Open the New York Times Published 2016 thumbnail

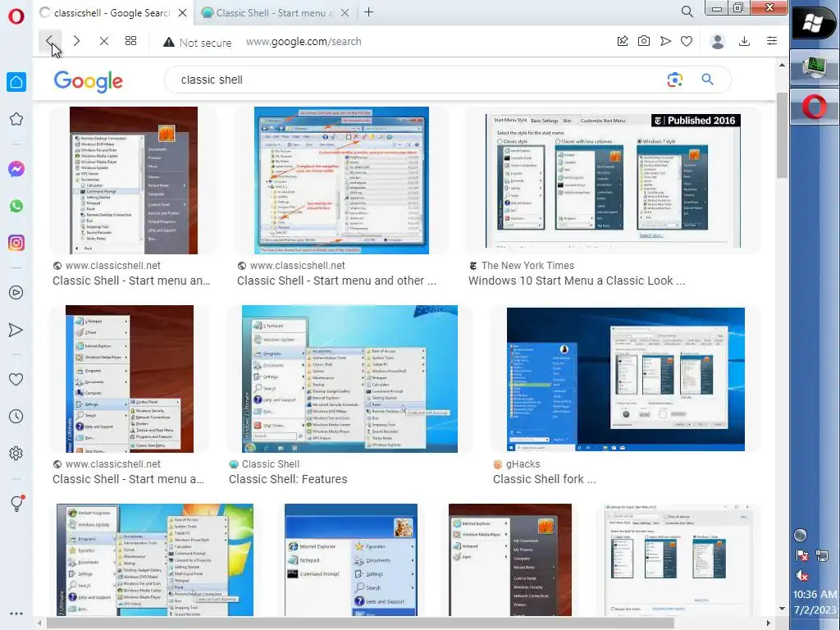point(614,180)
